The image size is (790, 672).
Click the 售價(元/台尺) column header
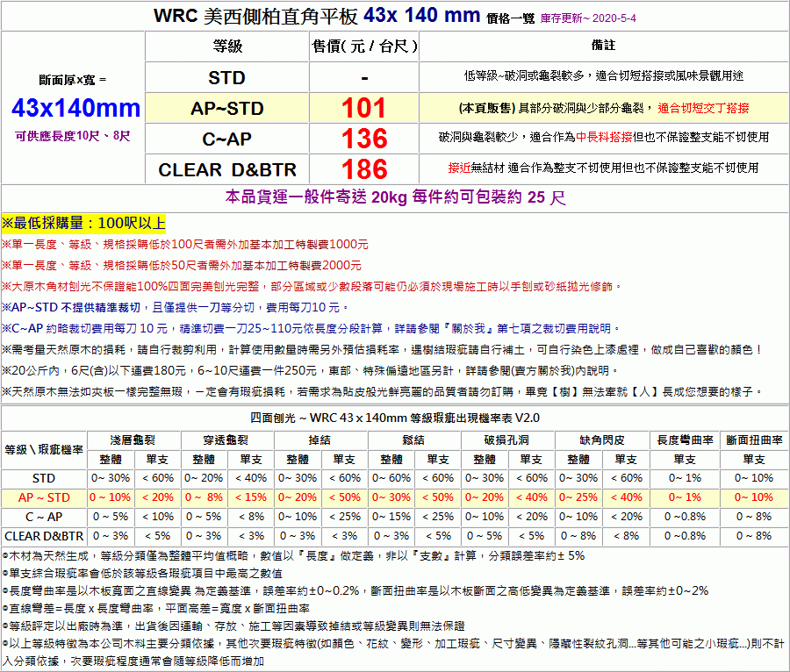pyautogui.click(x=363, y=46)
